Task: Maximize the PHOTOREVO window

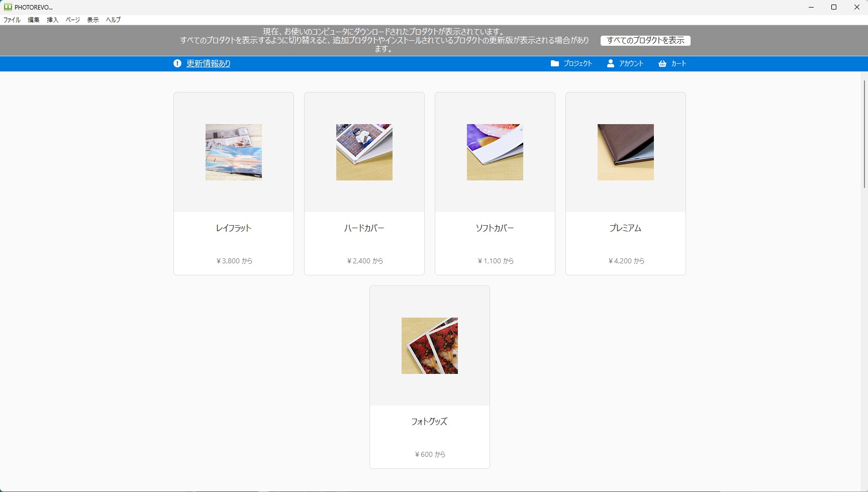Action: click(834, 7)
